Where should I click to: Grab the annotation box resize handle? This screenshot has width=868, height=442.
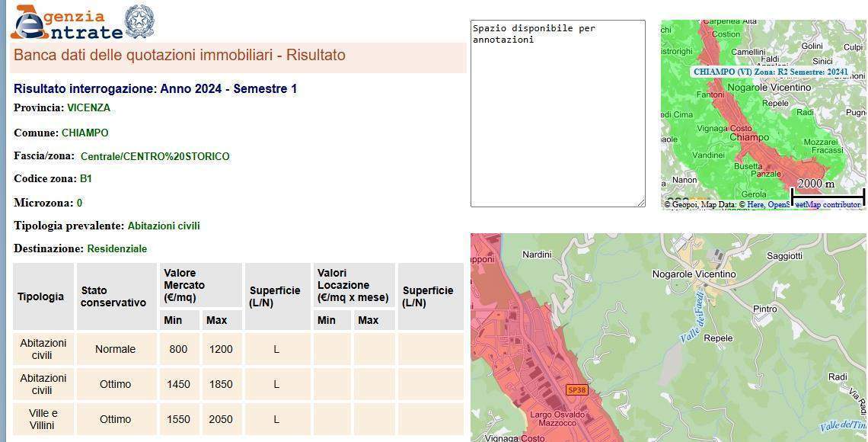point(641,203)
